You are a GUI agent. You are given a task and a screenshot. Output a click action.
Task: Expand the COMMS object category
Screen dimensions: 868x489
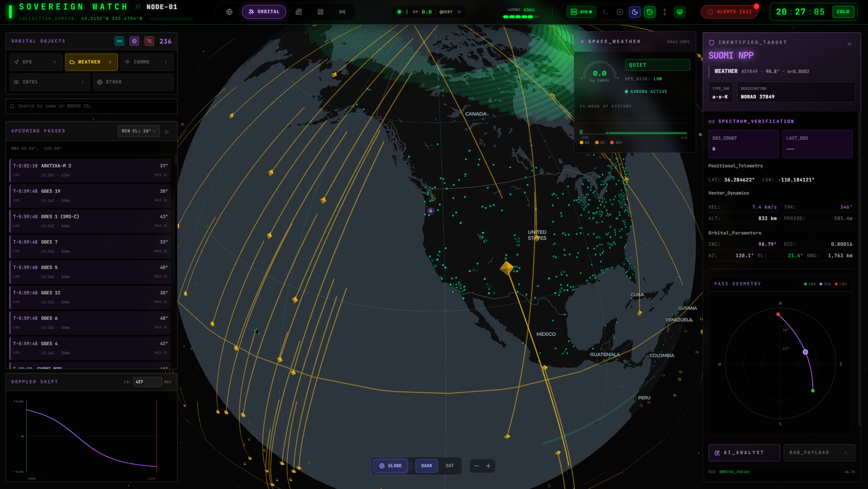(147, 62)
